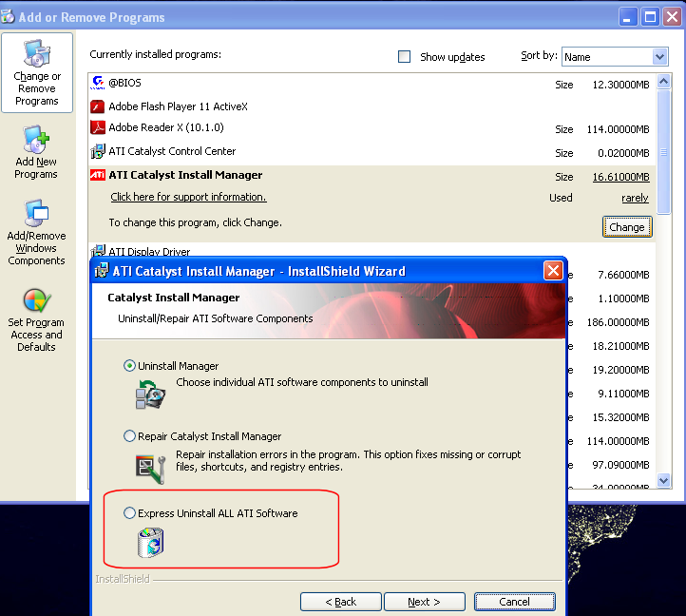Click program list scrollbar down arrow
This screenshot has width=686, height=616.
pos(664,480)
